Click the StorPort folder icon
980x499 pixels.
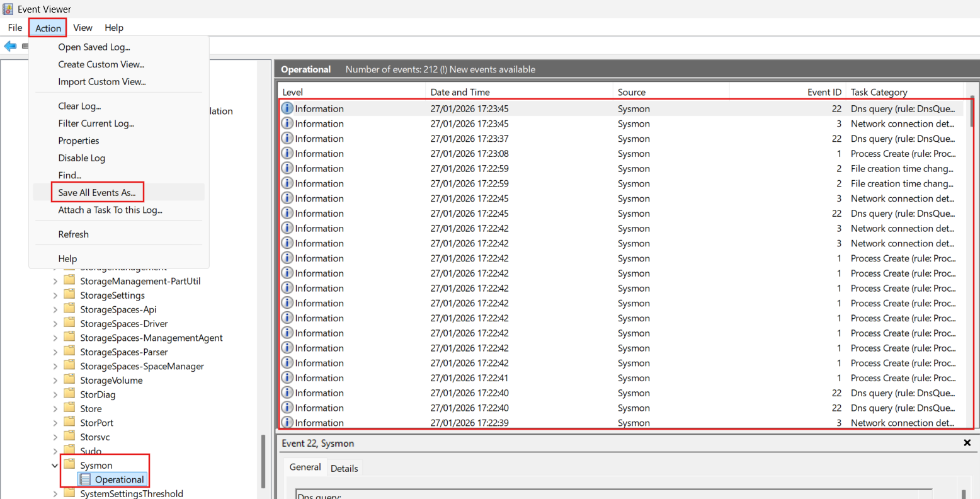pos(69,423)
